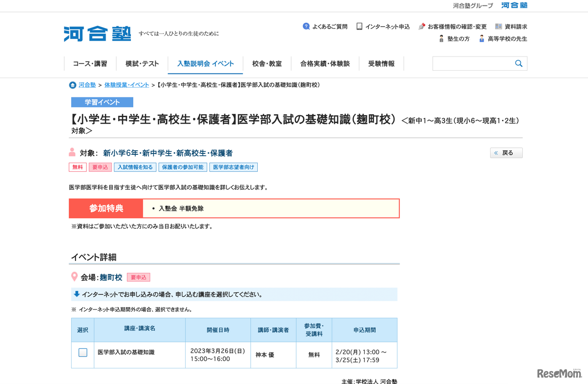
Task: Click the course name cell 医学部入試の基礎知識
Action: pos(140,355)
